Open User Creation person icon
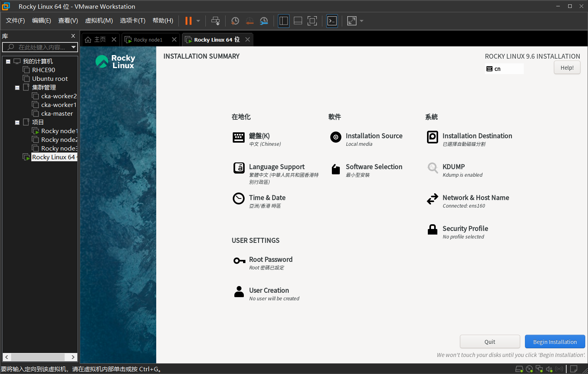Viewport: 588px width, 374px height. [239, 292]
